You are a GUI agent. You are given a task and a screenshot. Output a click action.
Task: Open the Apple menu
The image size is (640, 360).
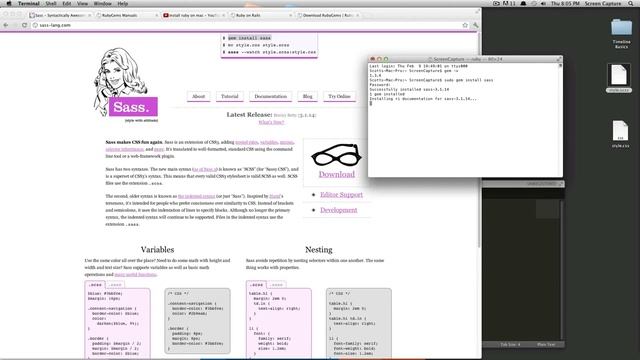tap(9, 4)
